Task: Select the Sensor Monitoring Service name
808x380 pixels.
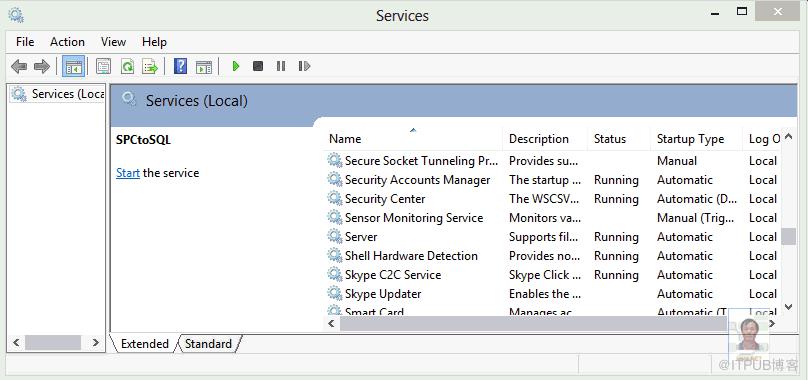Action: pyautogui.click(x=414, y=218)
